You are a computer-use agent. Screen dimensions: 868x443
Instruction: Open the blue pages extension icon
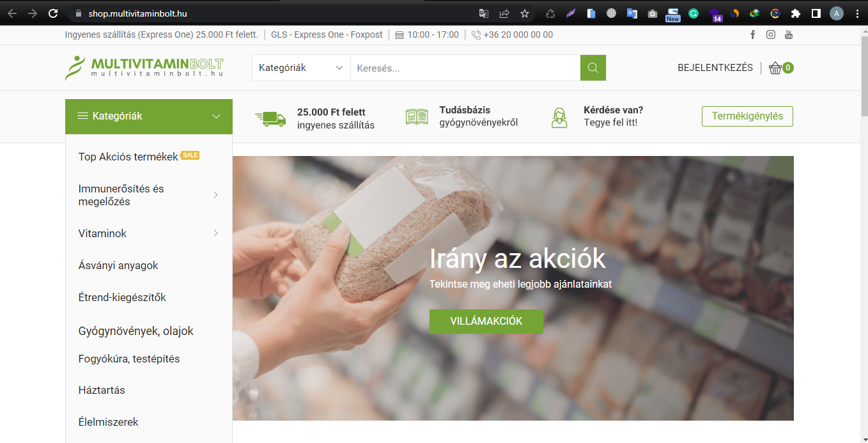pos(591,13)
